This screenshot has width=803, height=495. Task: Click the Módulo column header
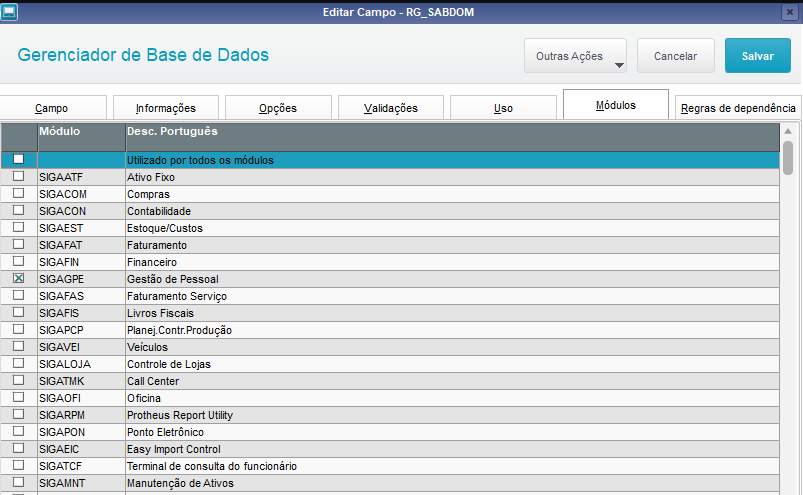pyautogui.click(x=81, y=137)
